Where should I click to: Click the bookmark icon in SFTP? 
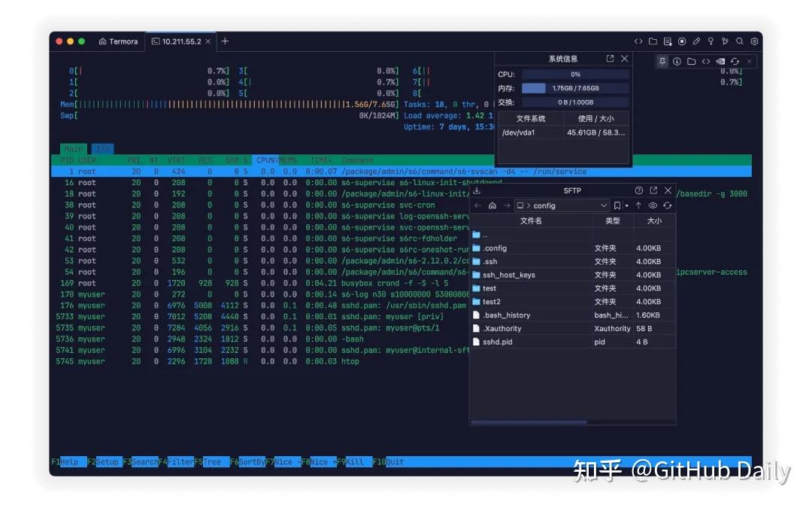click(617, 205)
